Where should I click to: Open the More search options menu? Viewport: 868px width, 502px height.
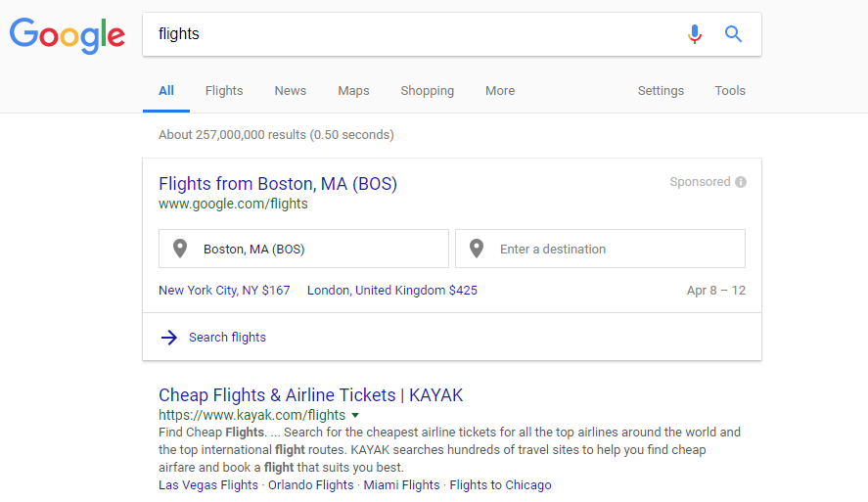pos(500,91)
